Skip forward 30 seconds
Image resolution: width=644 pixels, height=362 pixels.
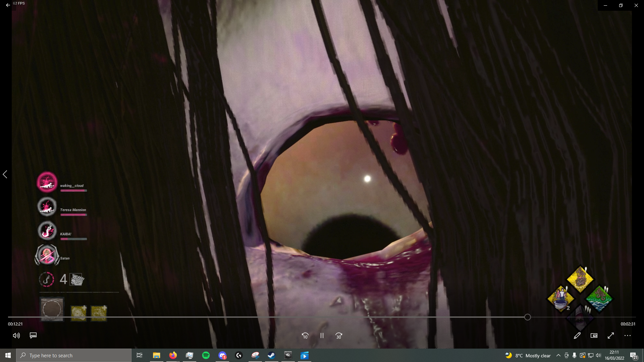click(x=339, y=336)
